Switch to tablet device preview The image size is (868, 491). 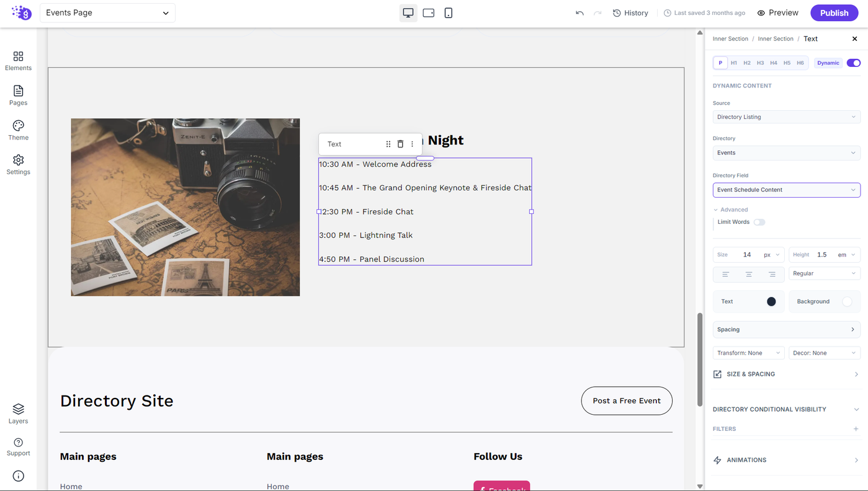pyautogui.click(x=428, y=13)
